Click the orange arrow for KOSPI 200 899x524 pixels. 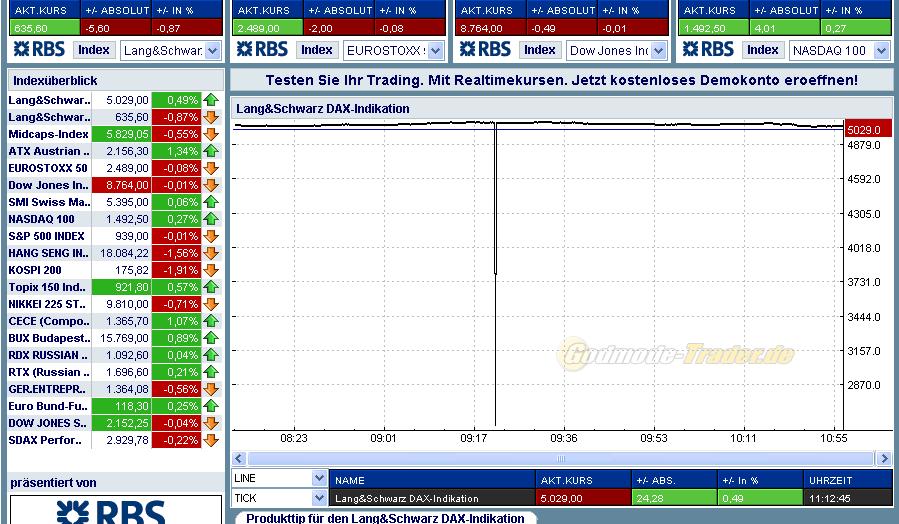tap(211, 270)
